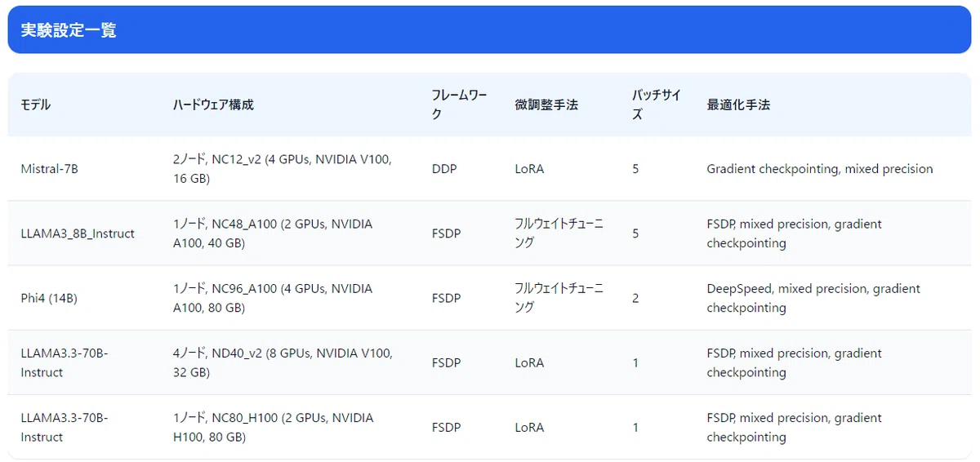Click the optimization cell in the ND40_v2 row

click(794, 362)
